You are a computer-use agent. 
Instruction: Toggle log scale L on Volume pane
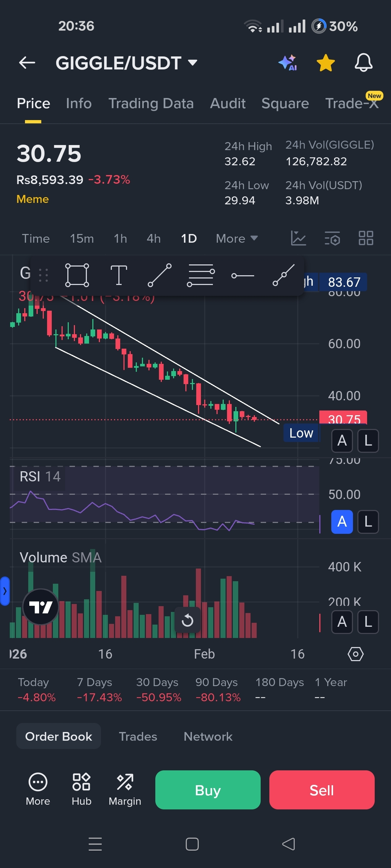pos(368,622)
